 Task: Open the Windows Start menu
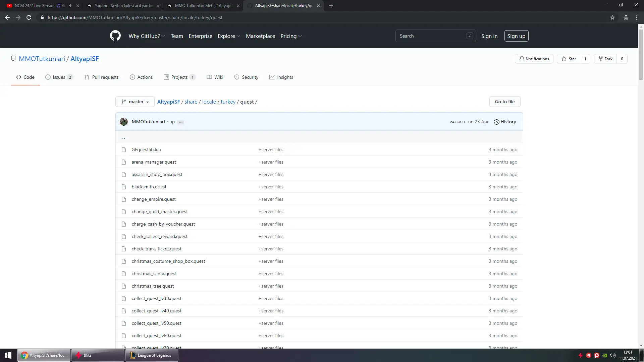[x=8, y=355]
